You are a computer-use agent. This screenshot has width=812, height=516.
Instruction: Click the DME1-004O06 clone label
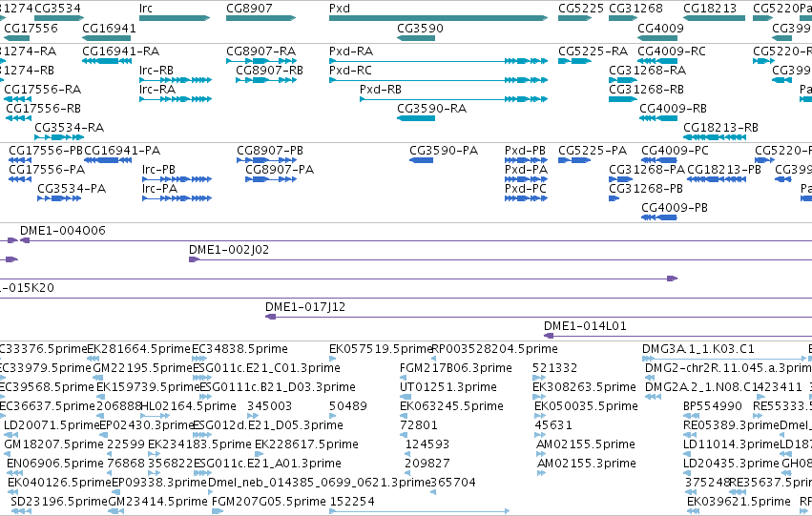click(63, 231)
